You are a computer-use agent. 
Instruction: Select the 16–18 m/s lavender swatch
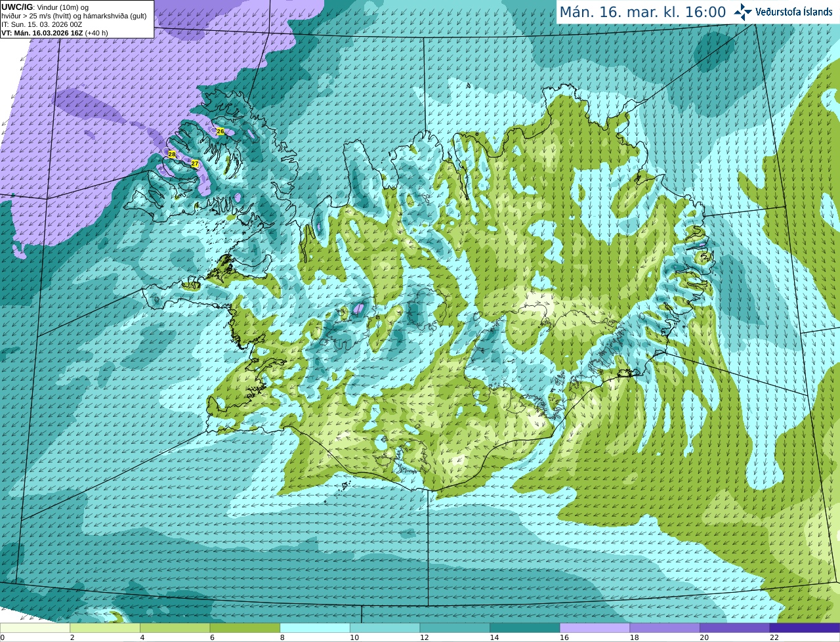(x=595, y=628)
